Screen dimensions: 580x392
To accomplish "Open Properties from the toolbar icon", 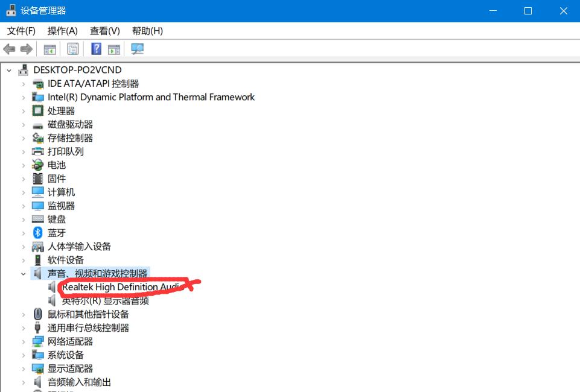I will (72, 49).
